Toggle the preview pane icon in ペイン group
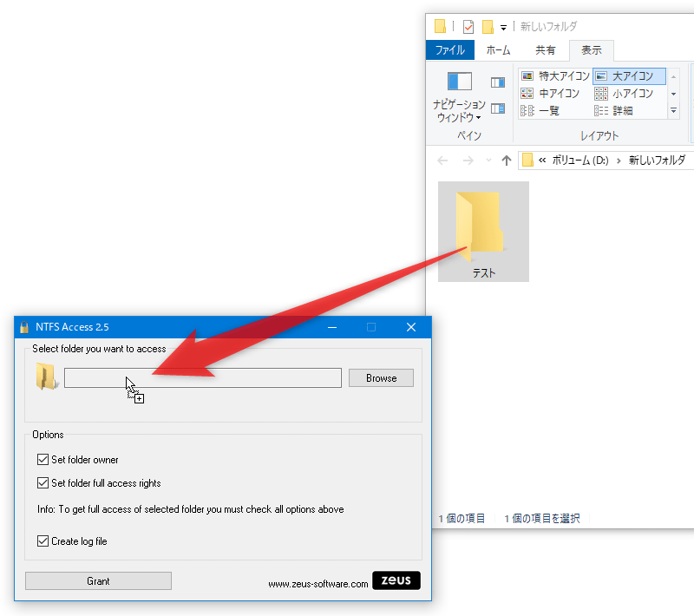Screen dimensions: 694x616 click(498, 82)
